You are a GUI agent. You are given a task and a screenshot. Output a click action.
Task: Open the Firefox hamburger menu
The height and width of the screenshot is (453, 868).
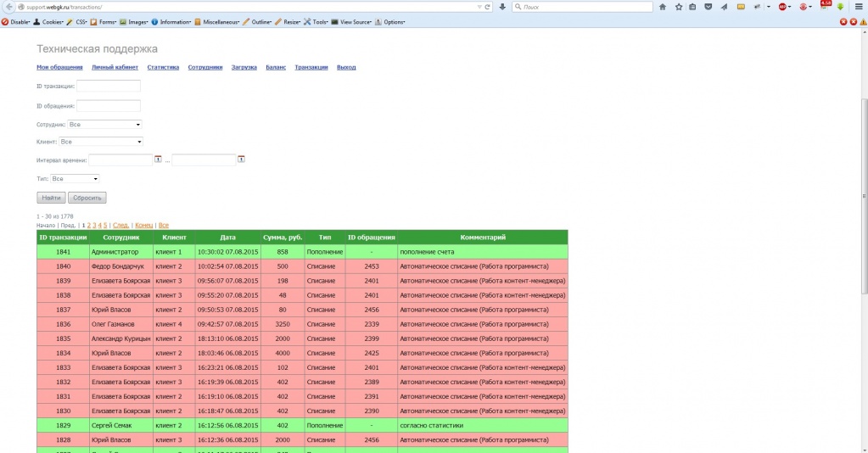pyautogui.click(x=859, y=7)
